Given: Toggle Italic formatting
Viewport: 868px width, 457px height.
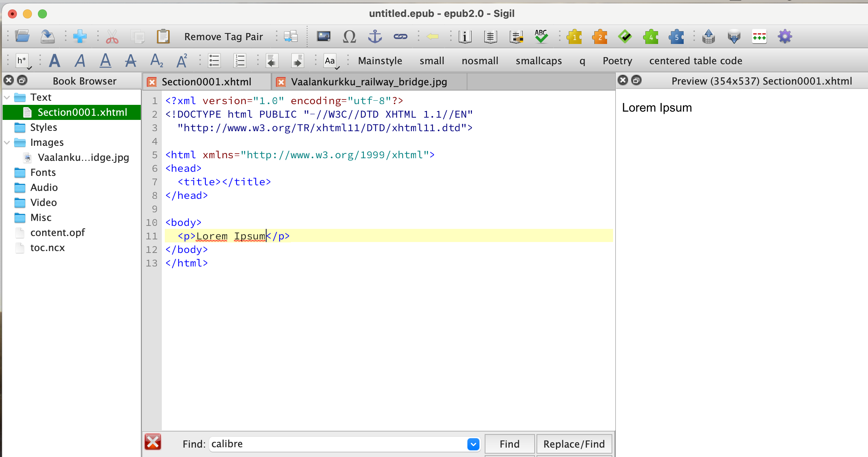Looking at the screenshot, I should pos(80,61).
